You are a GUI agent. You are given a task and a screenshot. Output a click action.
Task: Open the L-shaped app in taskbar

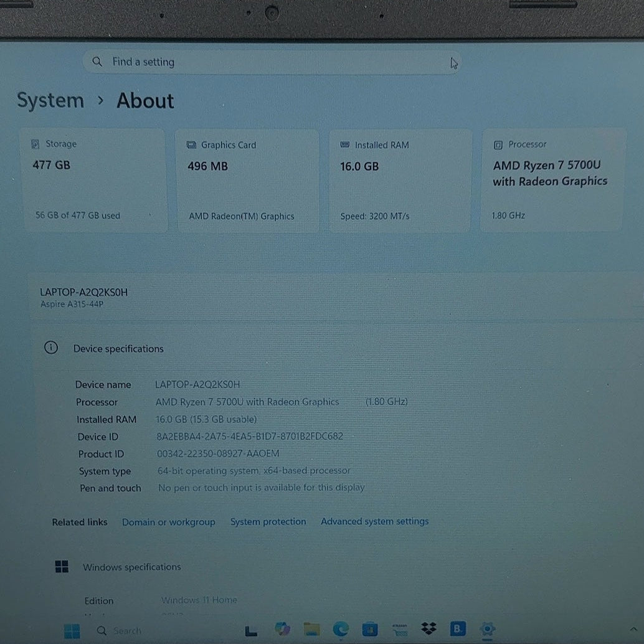click(x=251, y=631)
